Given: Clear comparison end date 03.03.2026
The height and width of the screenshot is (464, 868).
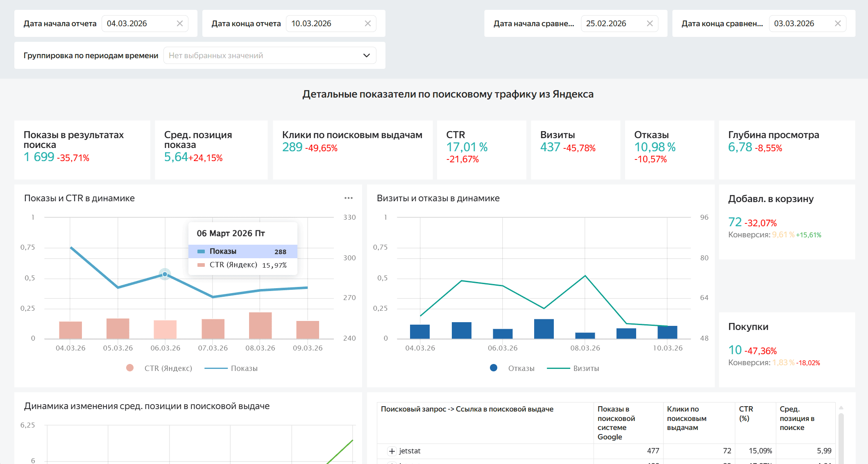Looking at the screenshot, I should click(837, 24).
